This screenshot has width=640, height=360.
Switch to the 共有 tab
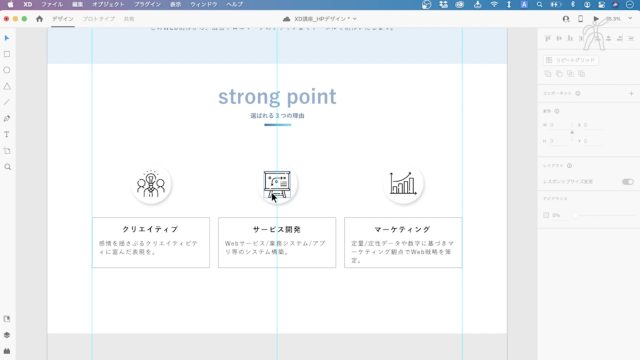[129, 19]
